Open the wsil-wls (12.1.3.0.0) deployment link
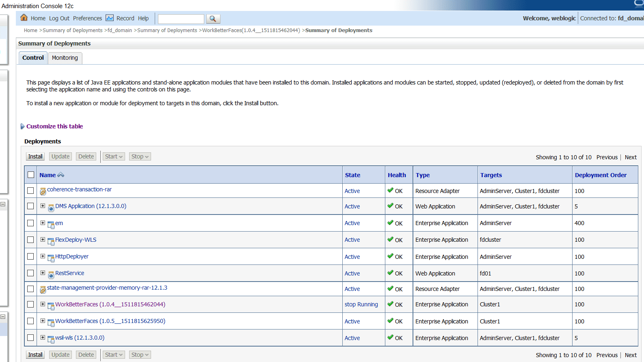 click(80, 338)
